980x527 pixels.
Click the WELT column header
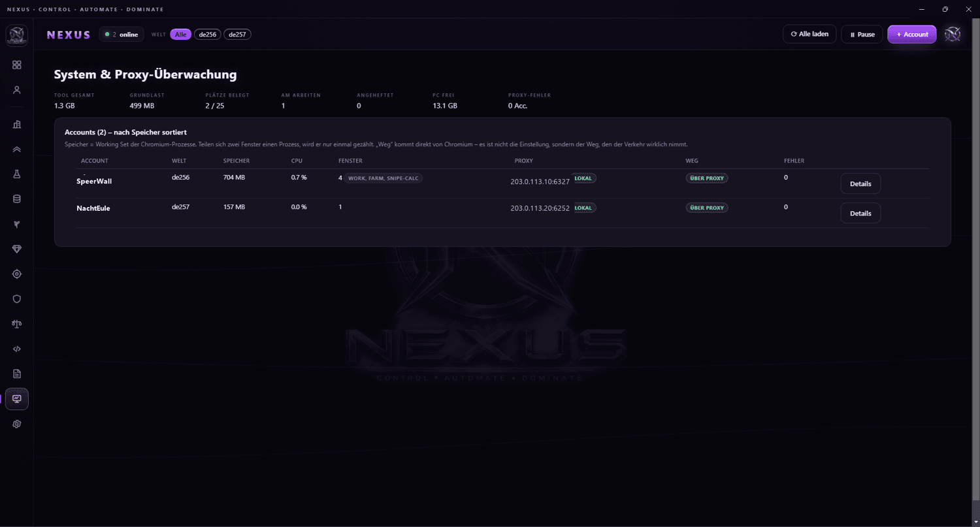coord(180,161)
